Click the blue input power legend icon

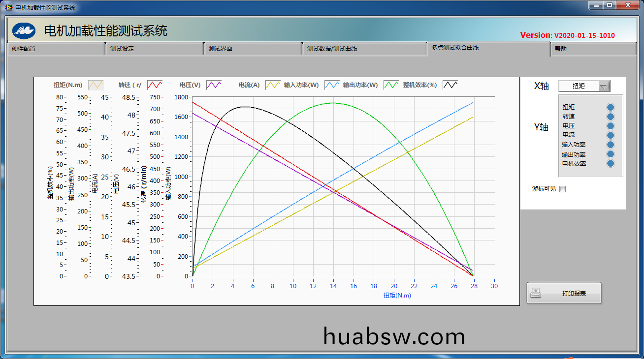(332, 85)
